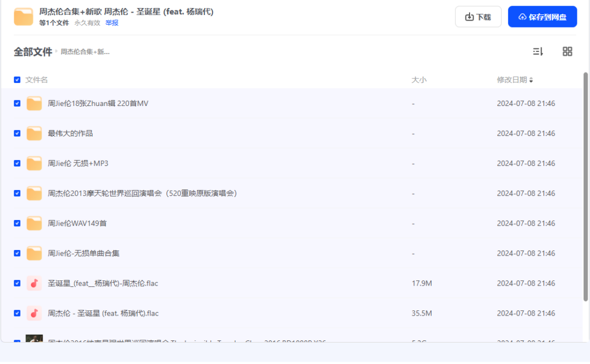This screenshot has height=364, width=590.
Task: Uncheck the 周Jie伦 无损+MP3 checkbox
Action: (17, 163)
